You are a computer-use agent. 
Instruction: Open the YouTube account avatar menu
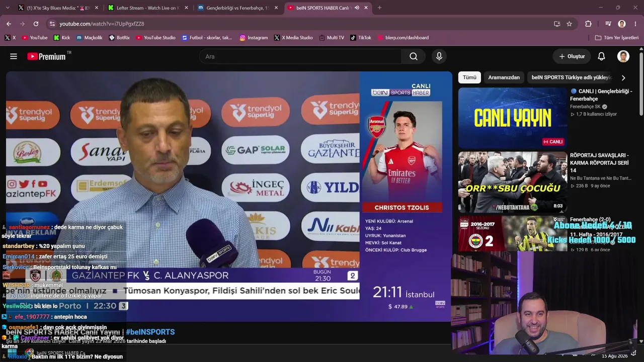point(623,56)
